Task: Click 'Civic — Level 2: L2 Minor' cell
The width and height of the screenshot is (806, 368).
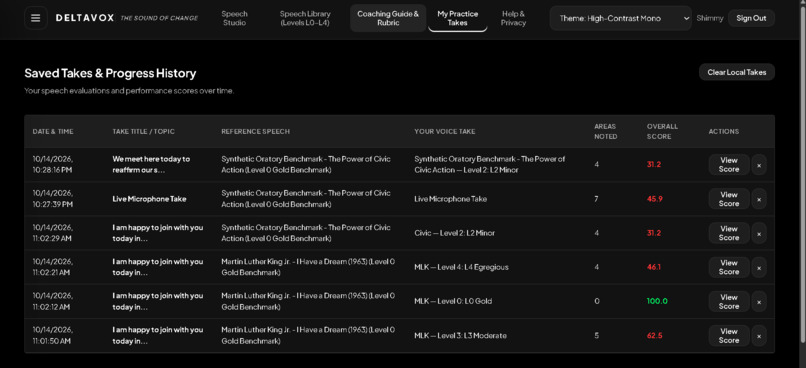Action: 454,233
